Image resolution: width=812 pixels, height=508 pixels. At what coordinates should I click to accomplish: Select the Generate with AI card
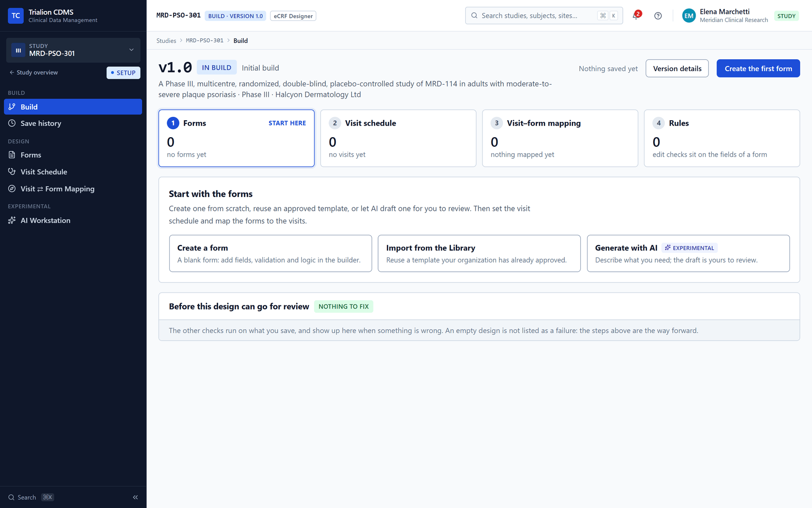[x=688, y=254]
